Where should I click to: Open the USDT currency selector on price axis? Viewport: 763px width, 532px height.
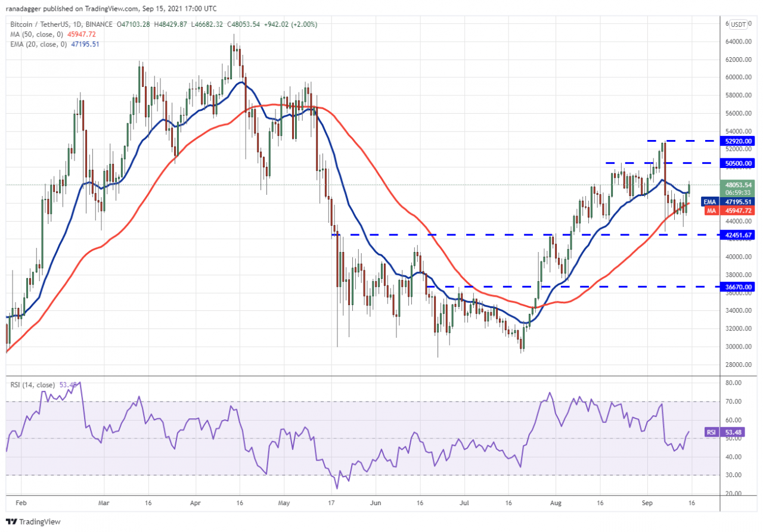click(x=738, y=24)
